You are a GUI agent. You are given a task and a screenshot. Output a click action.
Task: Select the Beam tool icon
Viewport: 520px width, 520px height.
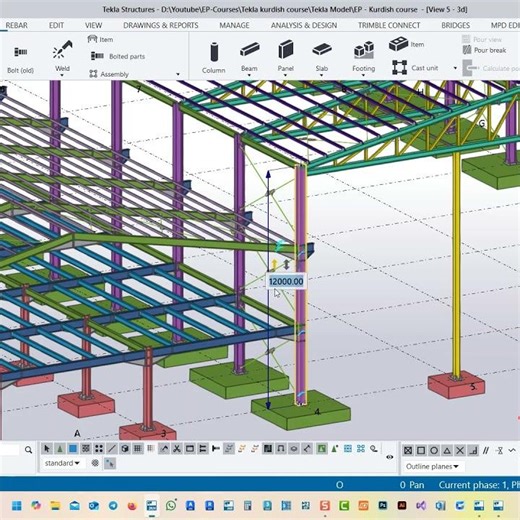coord(250,50)
